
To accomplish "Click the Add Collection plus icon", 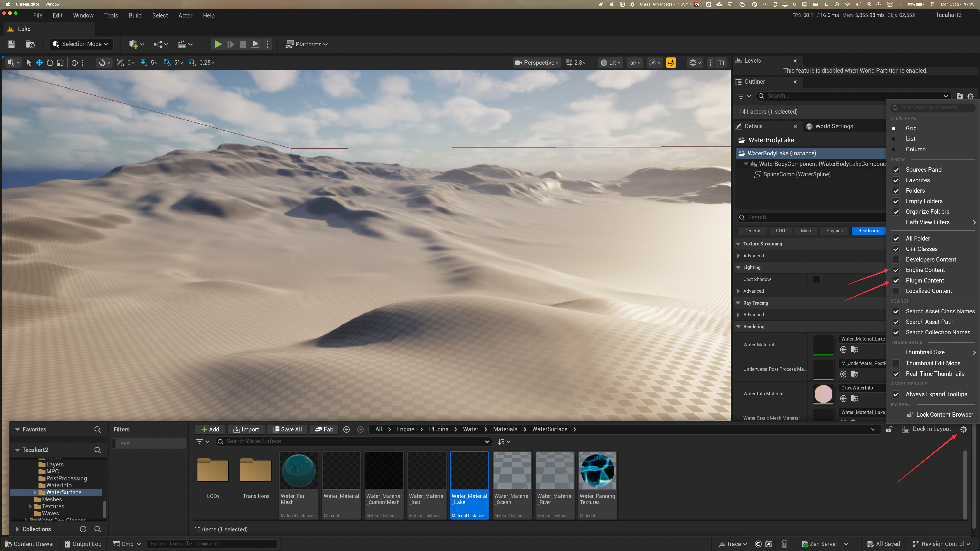I will [83, 529].
